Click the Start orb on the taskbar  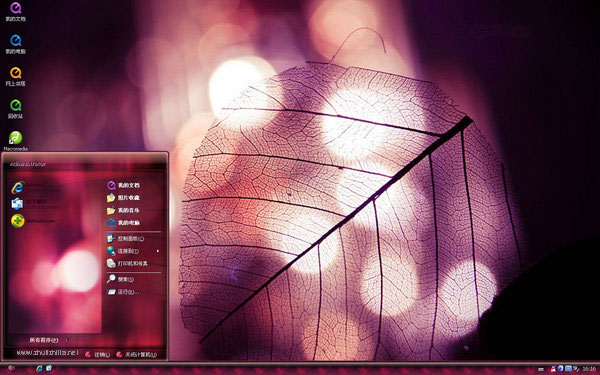point(11,368)
